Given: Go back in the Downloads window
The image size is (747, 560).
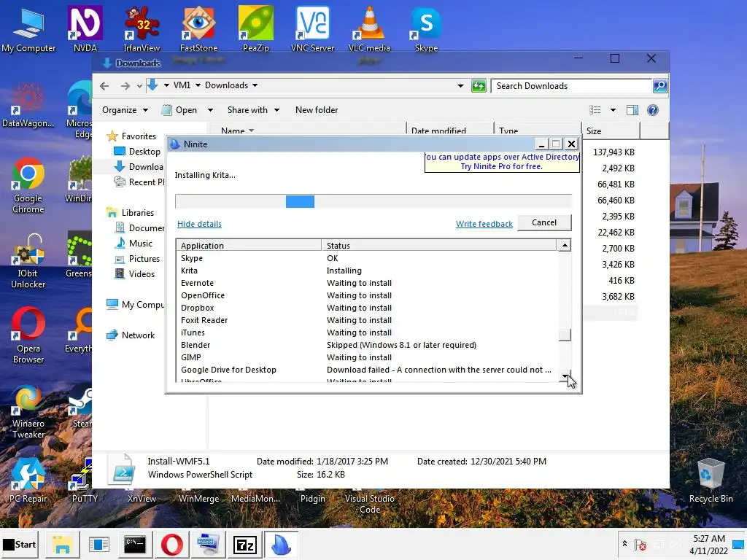Looking at the screenshot, I should click(x=104, y=86).
